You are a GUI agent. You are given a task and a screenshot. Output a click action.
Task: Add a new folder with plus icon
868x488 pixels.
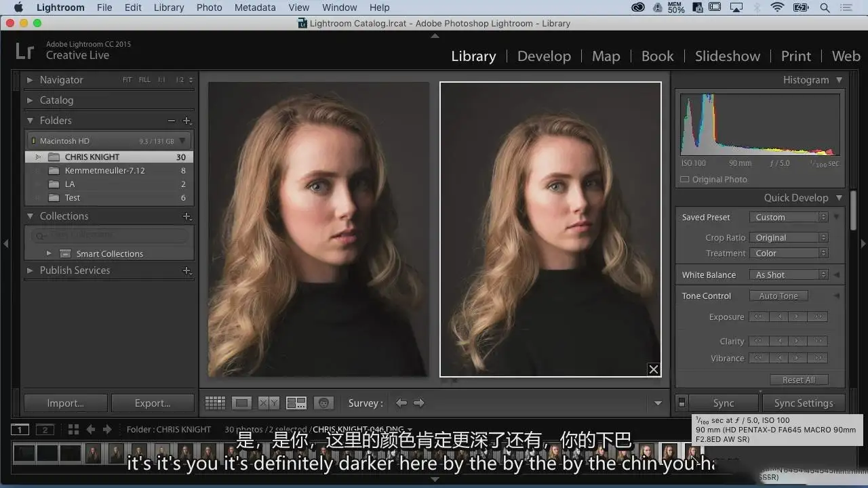point(187,121)
